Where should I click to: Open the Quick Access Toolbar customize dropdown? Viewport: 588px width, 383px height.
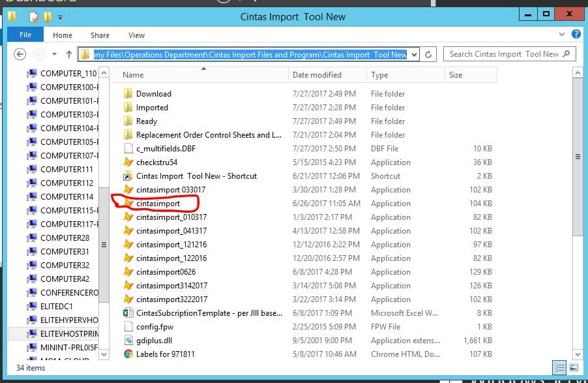click(x=59, y=17)
